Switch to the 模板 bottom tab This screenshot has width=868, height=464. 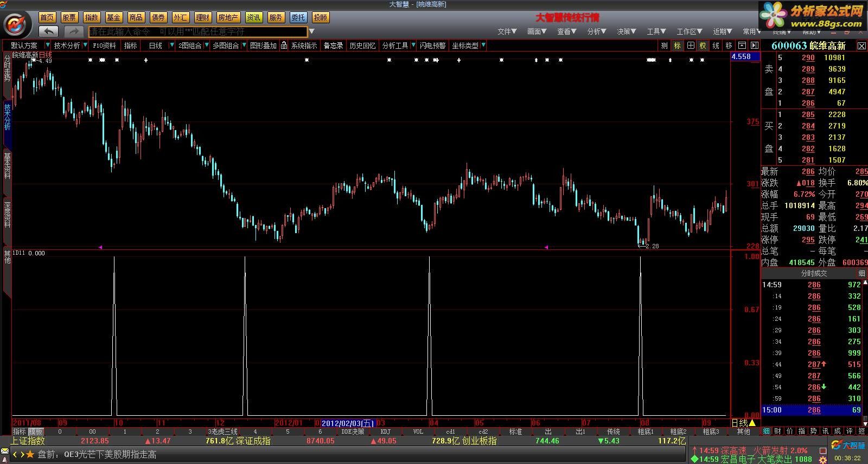tap(36, 432)
